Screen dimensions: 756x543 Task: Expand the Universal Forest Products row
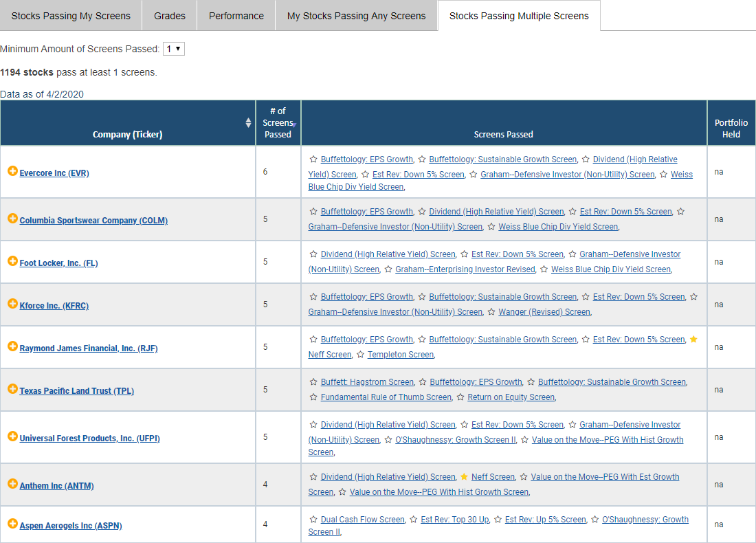click(12, 436)
